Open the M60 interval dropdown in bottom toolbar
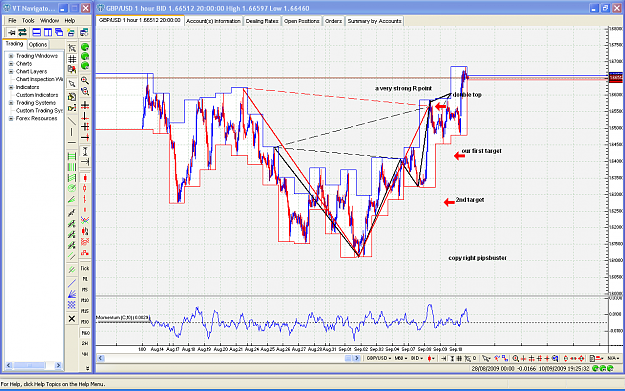The height and width of the screenshot is (391, 625). [400, 358]
